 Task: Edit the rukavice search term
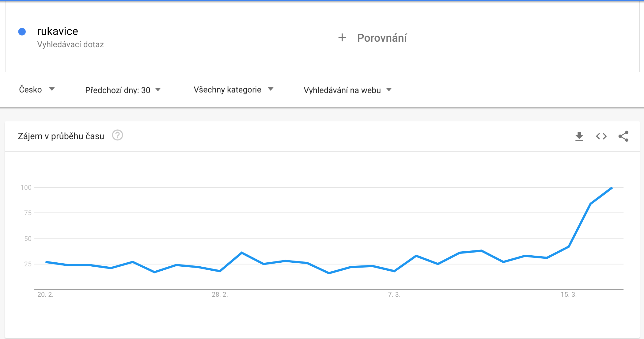pyautogui.click(x=58, y=31)
